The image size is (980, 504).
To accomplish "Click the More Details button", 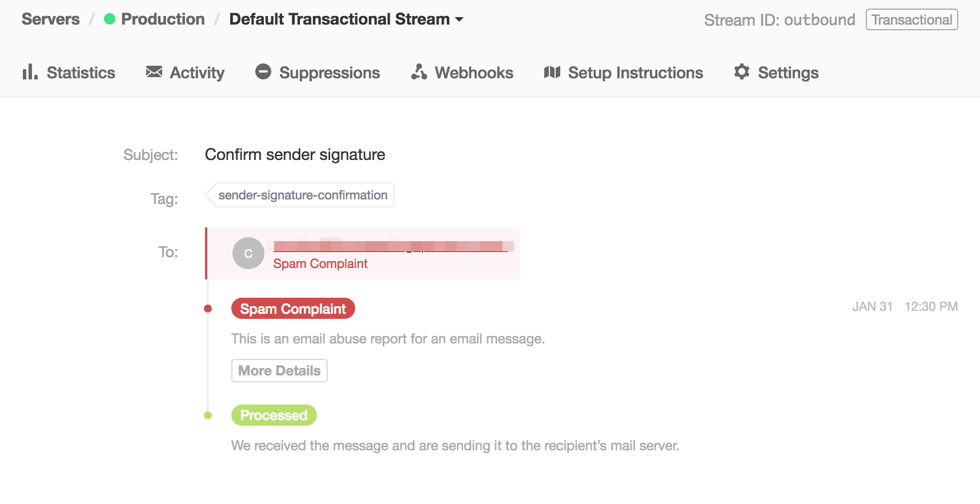I will (x=279, y=371).
